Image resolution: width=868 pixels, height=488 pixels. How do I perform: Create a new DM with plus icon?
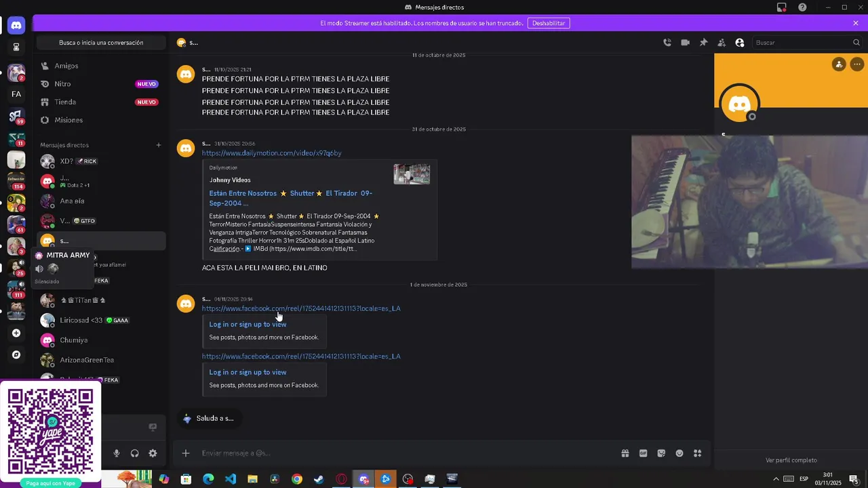coord(159,145)
